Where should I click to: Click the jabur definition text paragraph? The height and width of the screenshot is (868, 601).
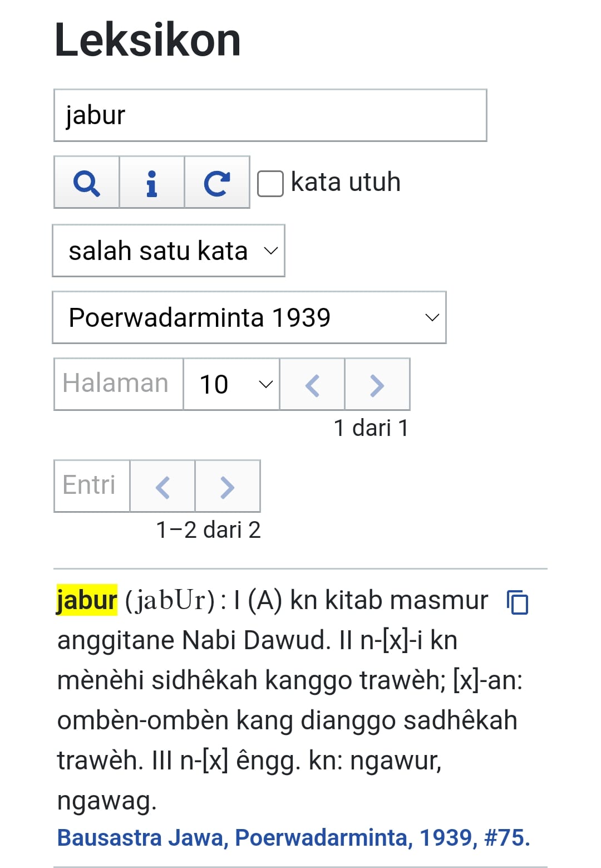point(289,700)
